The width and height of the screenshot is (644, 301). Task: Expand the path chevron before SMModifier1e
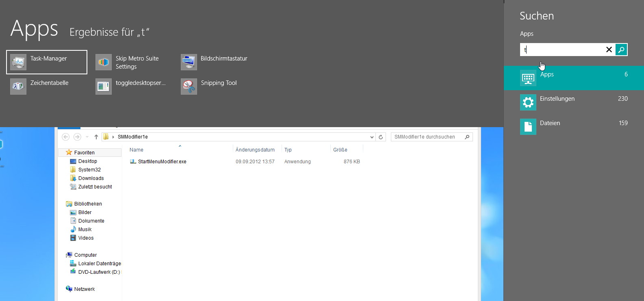coord(113,137)
